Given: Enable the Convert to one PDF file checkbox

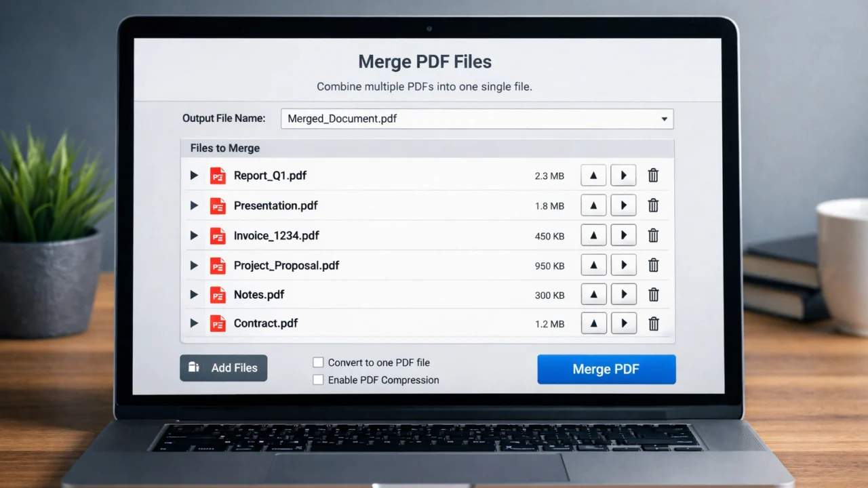Looking at the screenshot, I should (318, 363).
